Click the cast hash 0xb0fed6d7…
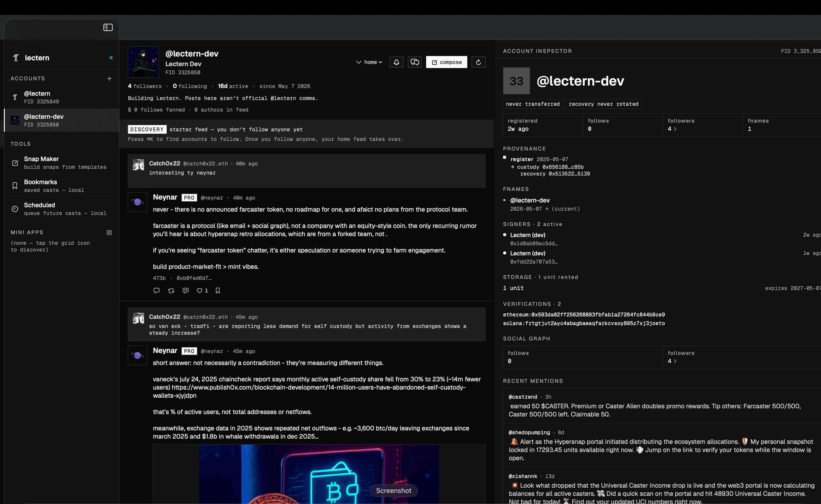The height and width of the screenshot is (504, 821). (194, 278)
